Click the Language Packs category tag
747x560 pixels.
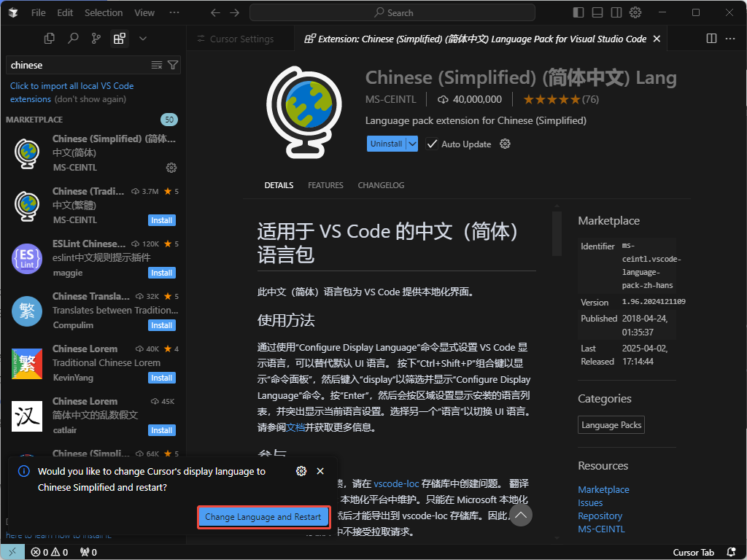[611, 425]
